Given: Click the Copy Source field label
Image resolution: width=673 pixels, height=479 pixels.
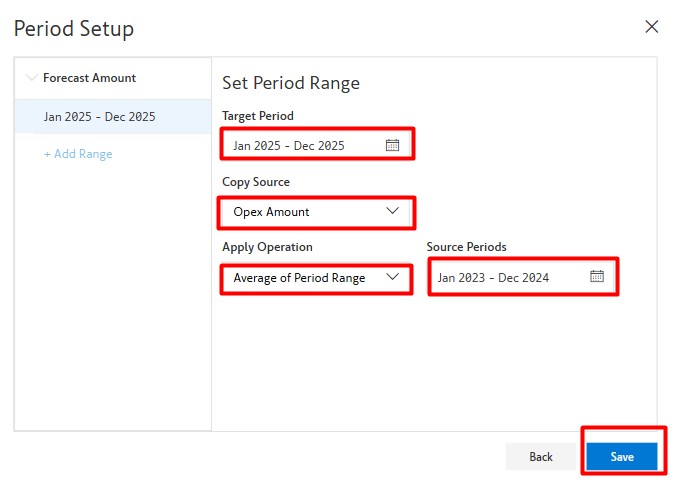Looking at the screenshot, I should 256,182.
